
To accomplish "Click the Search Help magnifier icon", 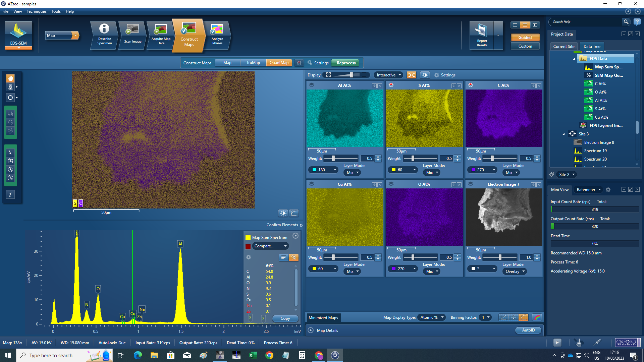I will coord(626,22).
